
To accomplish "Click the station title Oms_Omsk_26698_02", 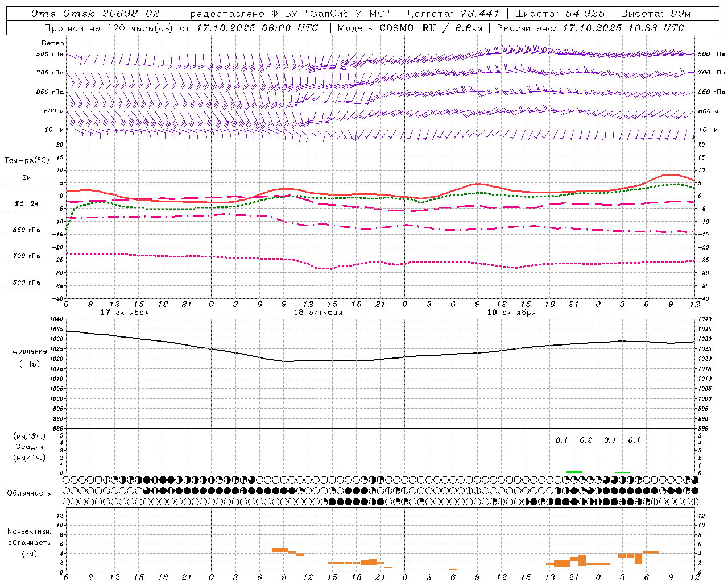I will 96,14.
